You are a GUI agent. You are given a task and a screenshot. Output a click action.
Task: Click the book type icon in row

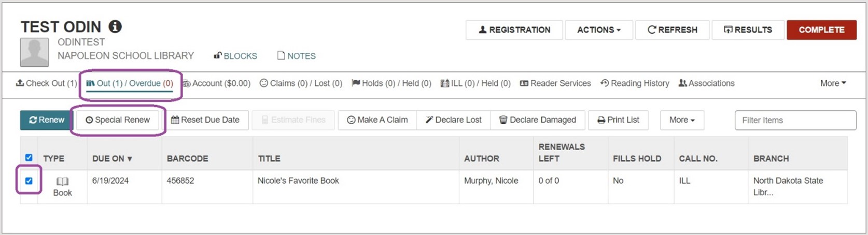(62, 181)
